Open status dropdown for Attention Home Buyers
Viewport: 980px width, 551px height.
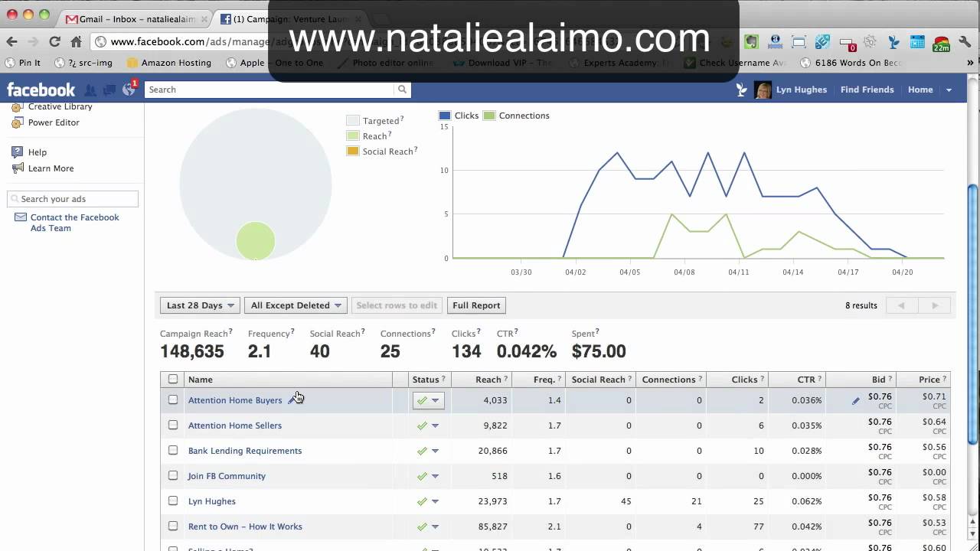pos(428,400)
